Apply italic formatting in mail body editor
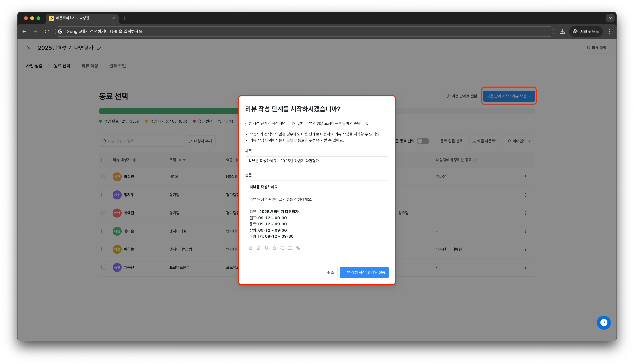634x364 pixels. 258,248
